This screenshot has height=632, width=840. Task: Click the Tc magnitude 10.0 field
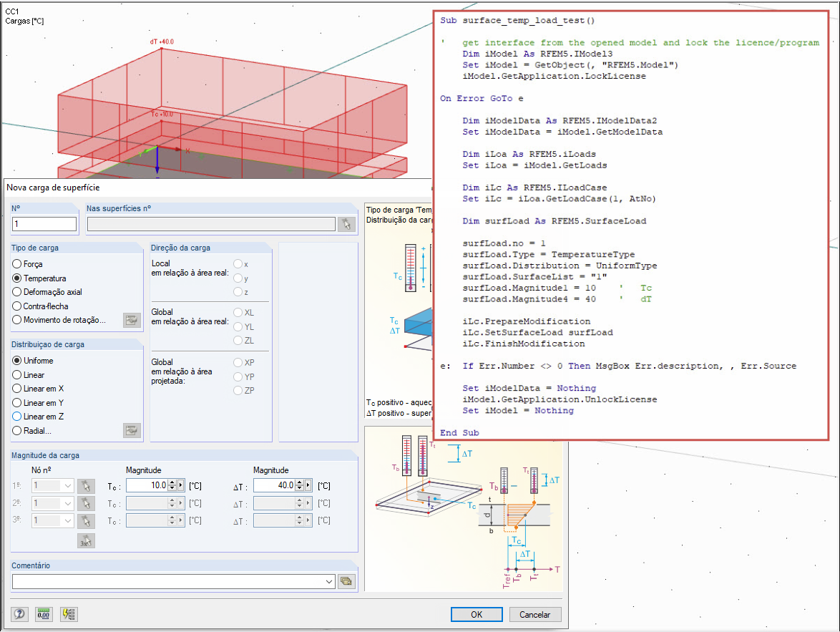147,486
